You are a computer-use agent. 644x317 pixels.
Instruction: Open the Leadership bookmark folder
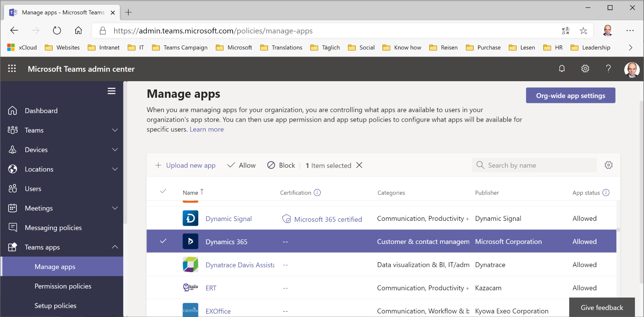tap(590, 47)
